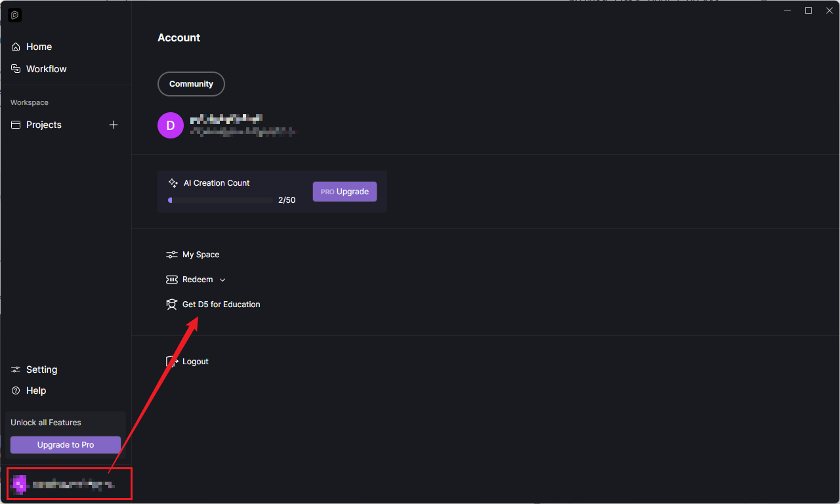Click Upgrade to Pro in sidebar
This screenshot has width=840, height=504.
tap(66, 445)
